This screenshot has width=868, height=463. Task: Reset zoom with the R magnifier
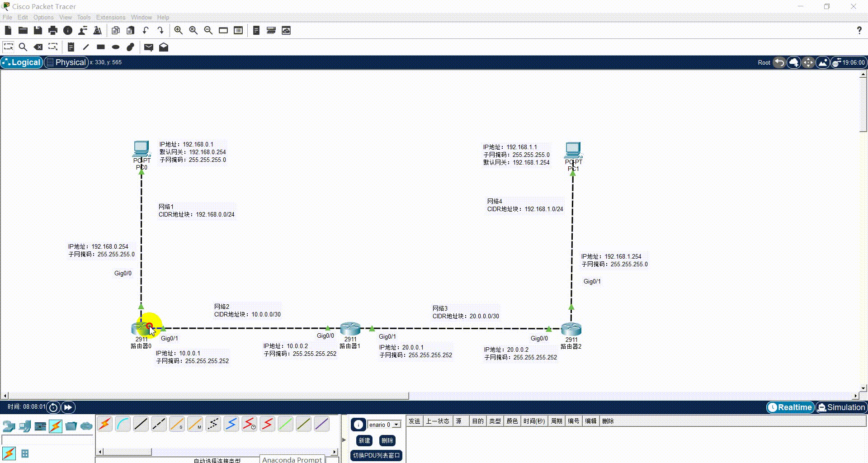coord(193,30)
